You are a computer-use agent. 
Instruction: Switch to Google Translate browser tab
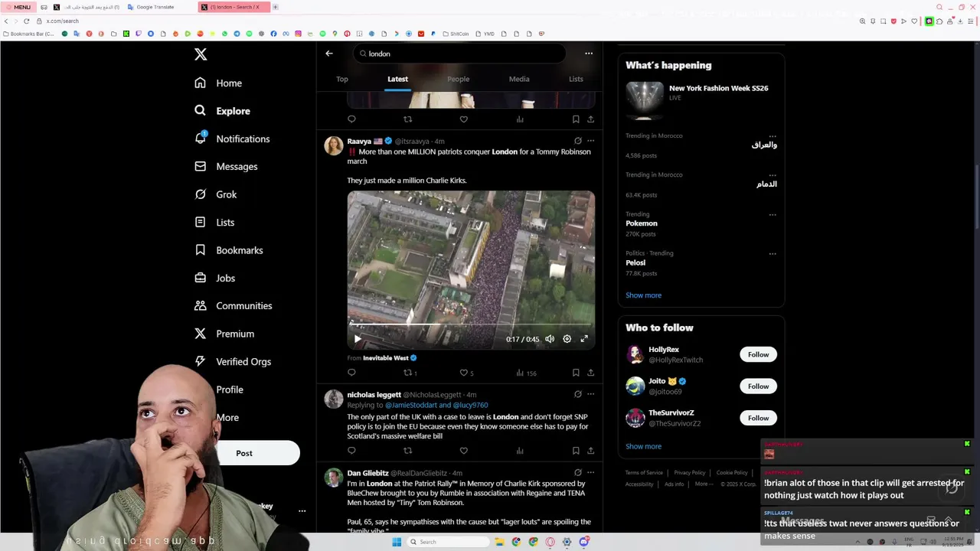click(155, 7)
